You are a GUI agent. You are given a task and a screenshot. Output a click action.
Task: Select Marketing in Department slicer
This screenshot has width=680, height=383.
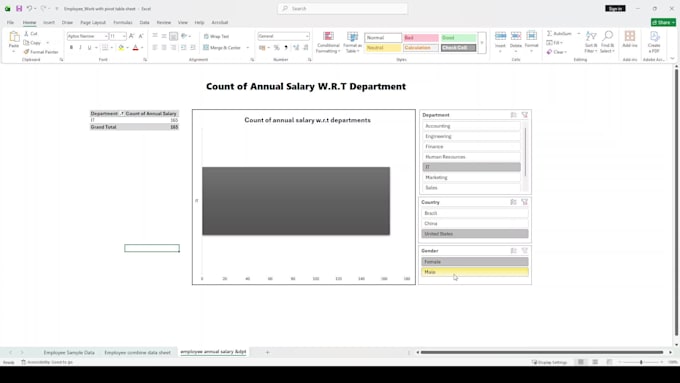[x=471, y=177]
